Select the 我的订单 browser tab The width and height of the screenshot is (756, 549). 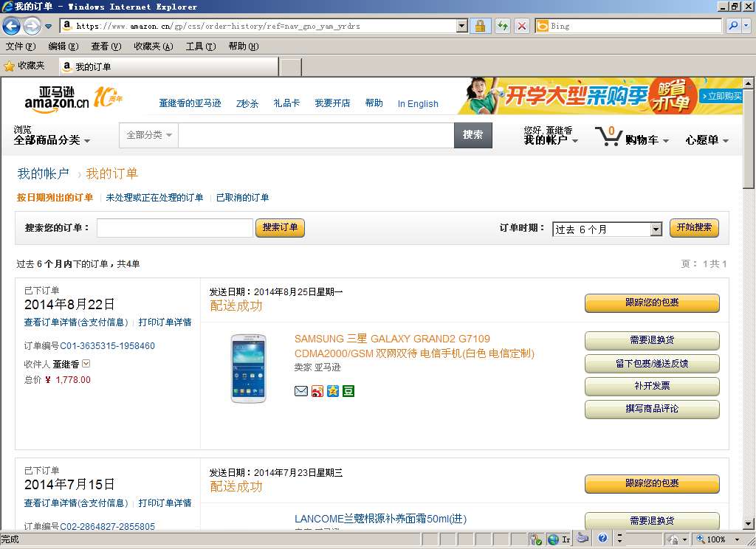(x=169, y=66)
